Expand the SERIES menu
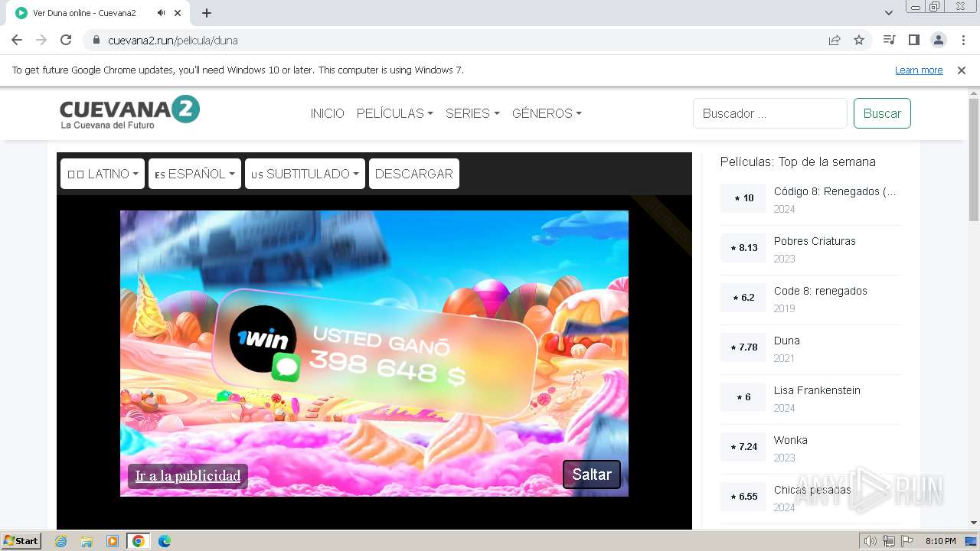 click(x=472, y=113)
